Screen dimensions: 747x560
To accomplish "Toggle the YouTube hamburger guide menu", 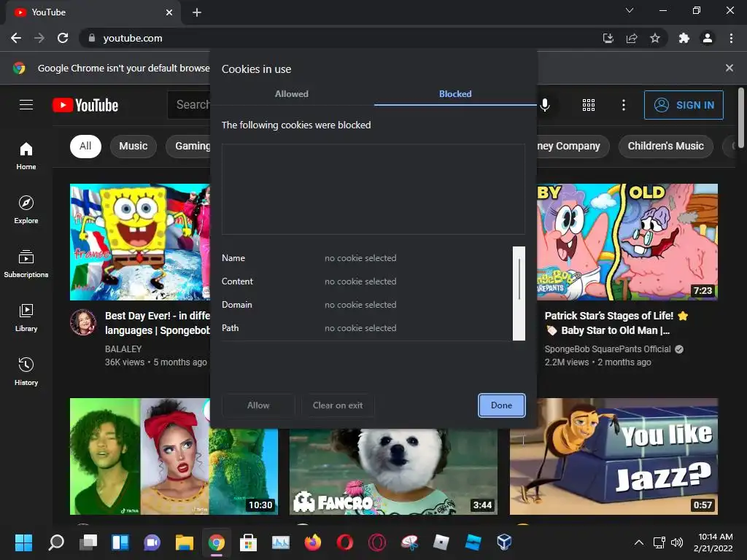I will pos(26,105).
